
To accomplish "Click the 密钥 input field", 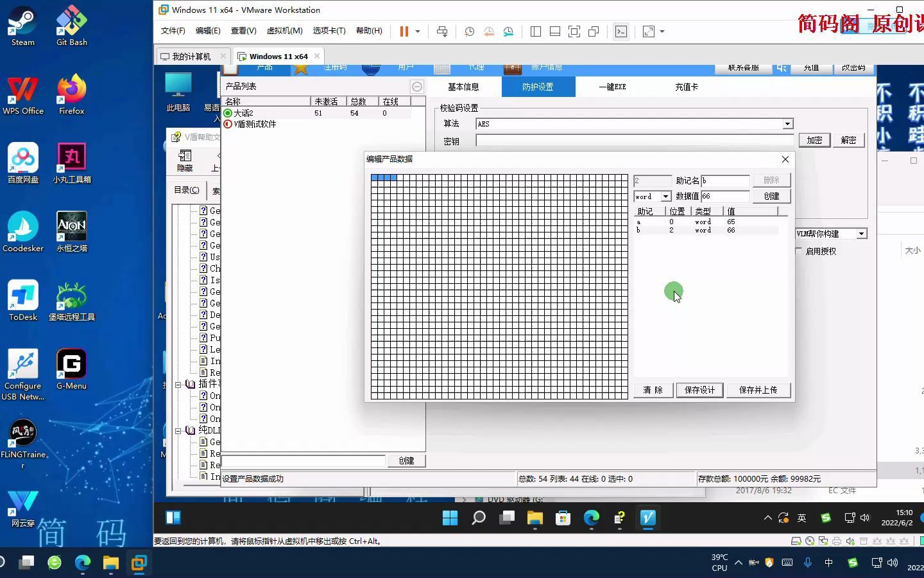I will click(x=635, y=141).
